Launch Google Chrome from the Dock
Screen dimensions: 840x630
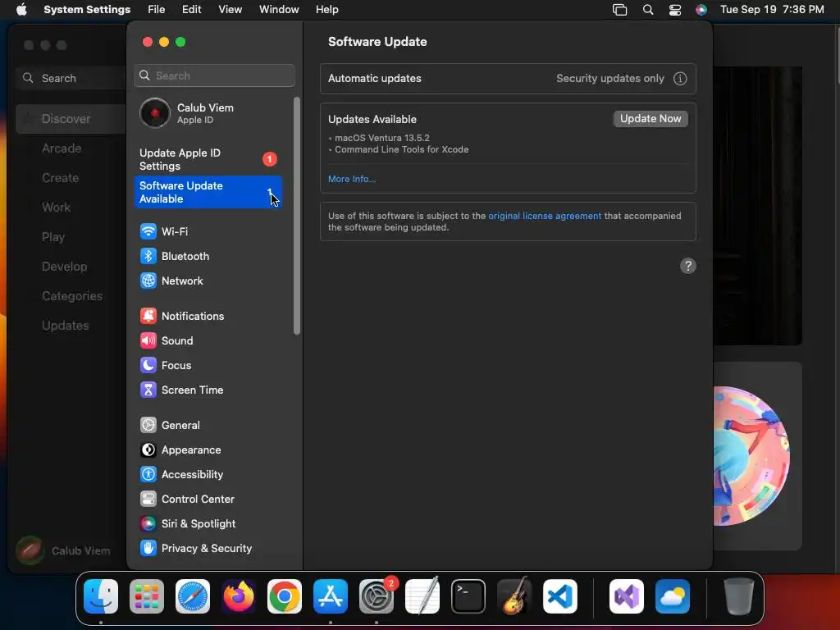[x=285, y=596]
